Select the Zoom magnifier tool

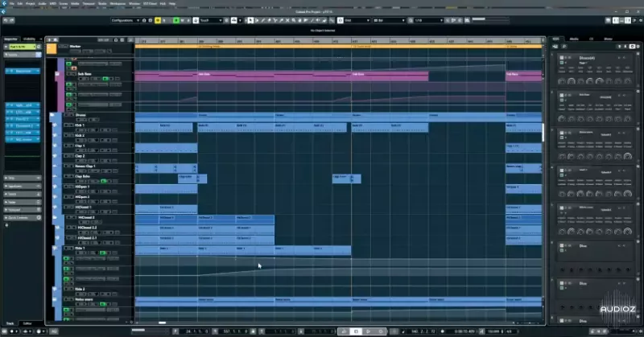[x=294, y=20]
